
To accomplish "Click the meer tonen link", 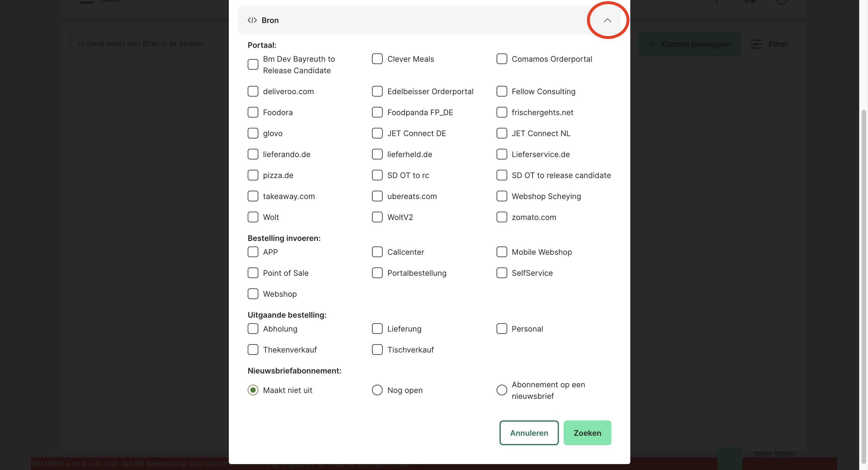I will (x=774, y=453).
